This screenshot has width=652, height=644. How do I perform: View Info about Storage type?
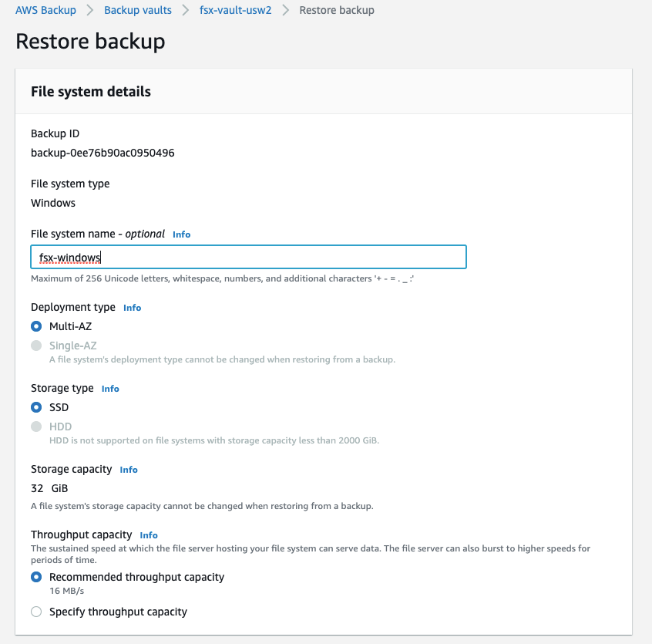[x=110, y=388]
